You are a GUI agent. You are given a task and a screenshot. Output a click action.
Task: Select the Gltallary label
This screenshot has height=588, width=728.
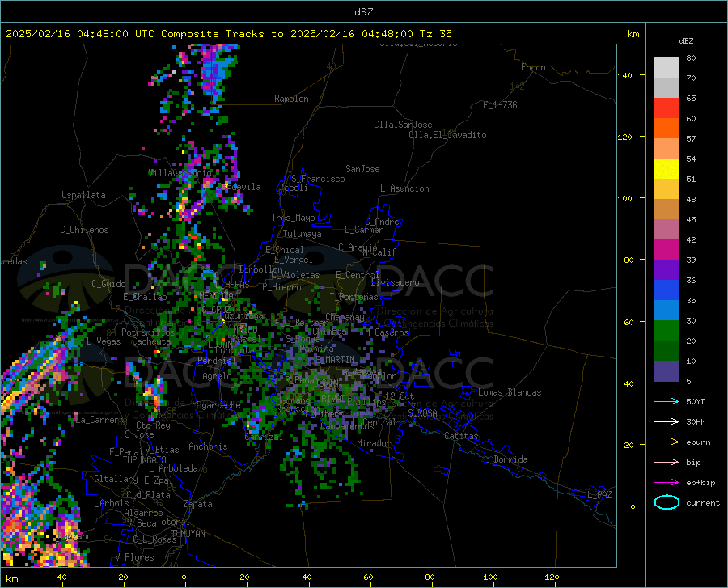click(116, 479)
